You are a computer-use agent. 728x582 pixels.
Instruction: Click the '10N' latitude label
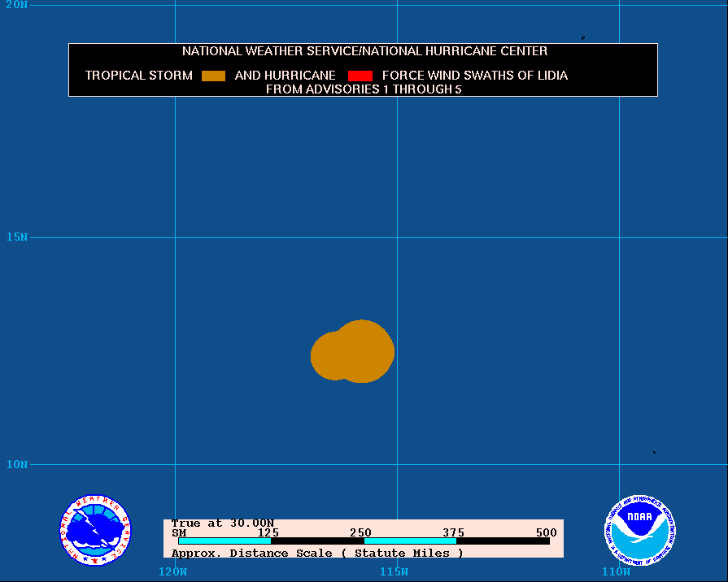pos(17,465)
